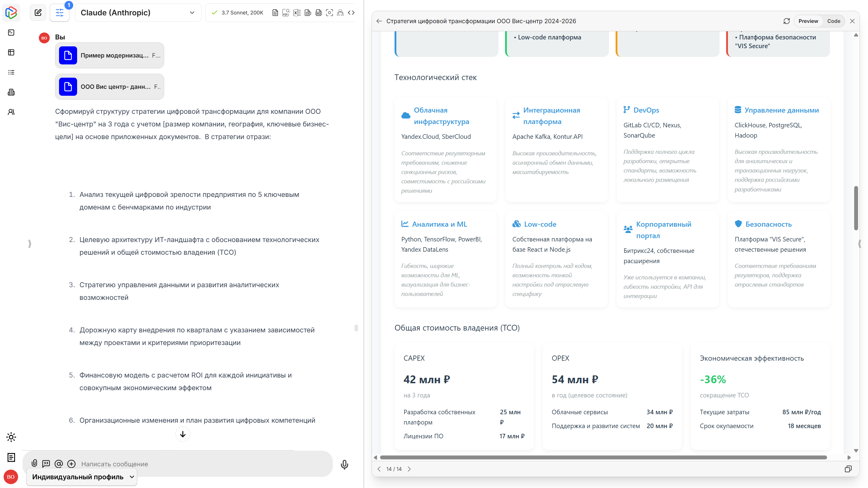Go to the next artifact version chevron
The height and width of the screenshot is (488, 868).
click(409, 469)
